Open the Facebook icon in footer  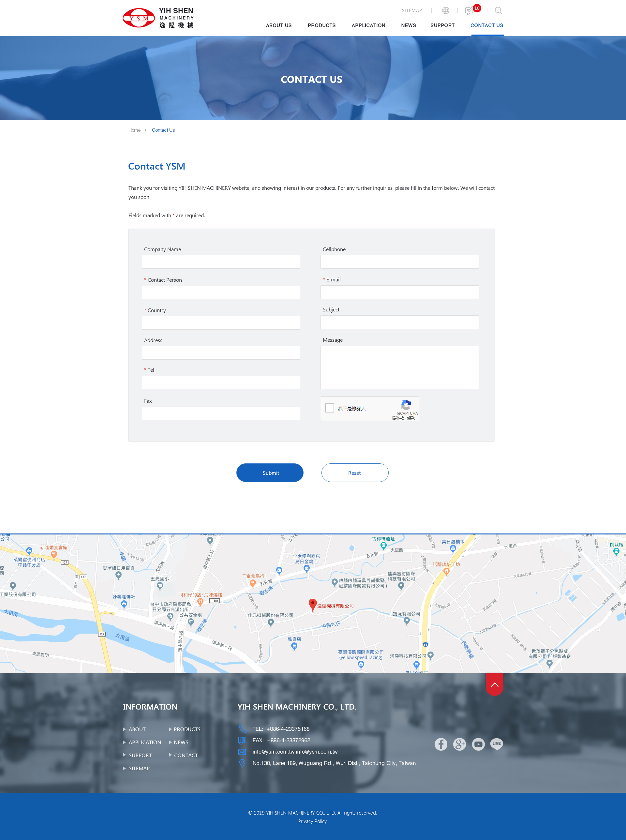click(441, 744)
